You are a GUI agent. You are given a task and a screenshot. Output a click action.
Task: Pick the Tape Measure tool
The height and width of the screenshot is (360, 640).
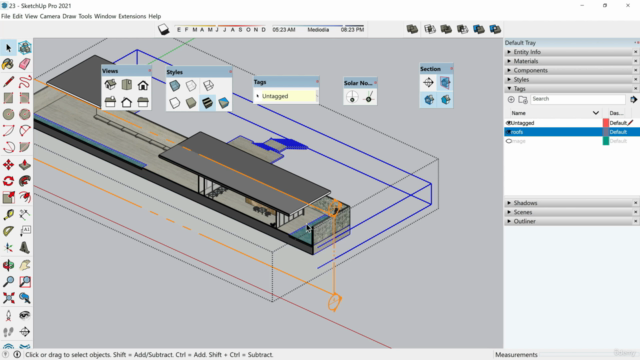(8, 214)
